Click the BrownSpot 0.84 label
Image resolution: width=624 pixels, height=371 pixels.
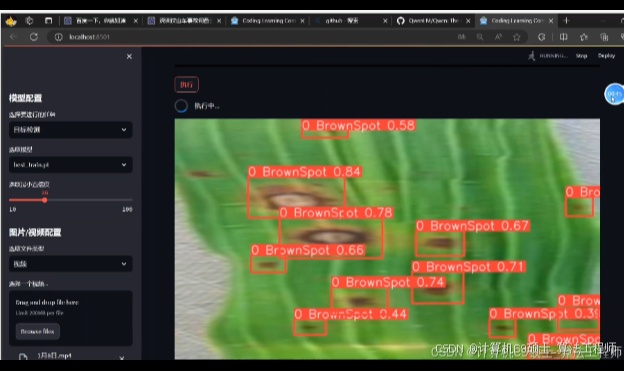[x=305, y=172]
